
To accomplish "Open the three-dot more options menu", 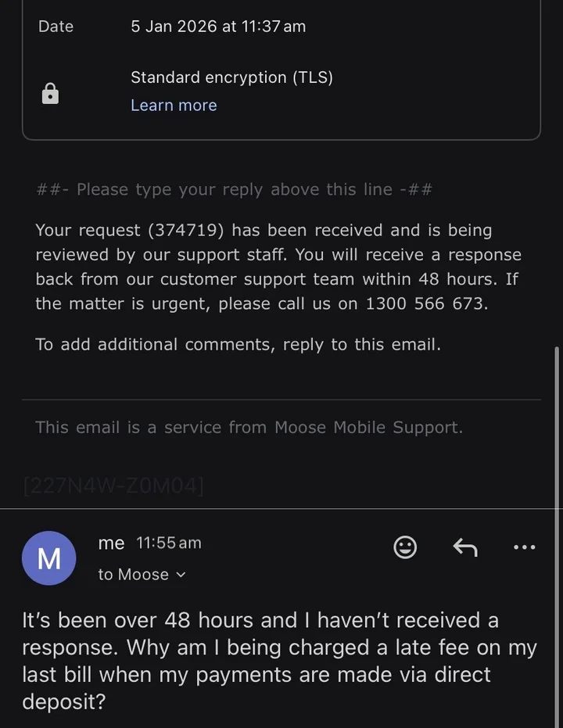I will click(x=525, y=547).
